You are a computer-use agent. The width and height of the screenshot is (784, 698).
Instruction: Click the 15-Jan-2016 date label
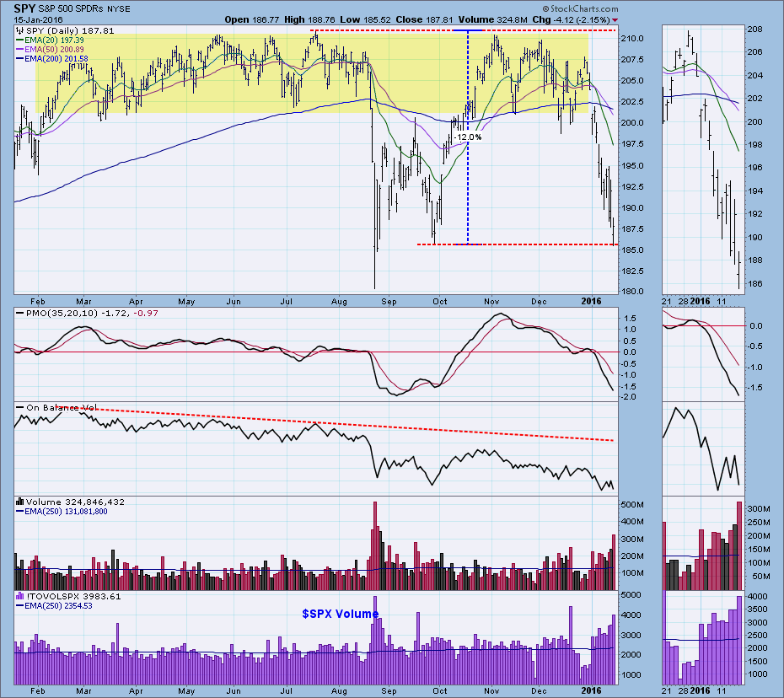[x=38, y=20]
